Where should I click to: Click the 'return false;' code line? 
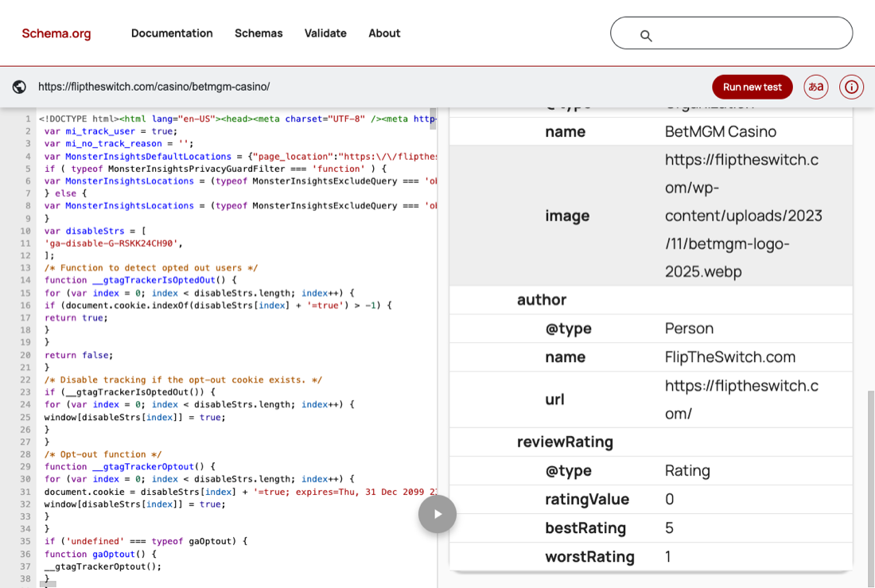78,355
